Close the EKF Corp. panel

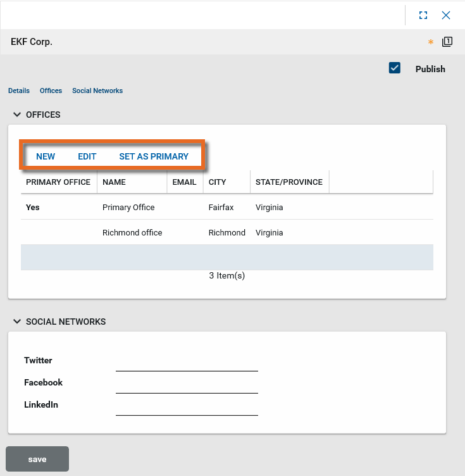point(446,15)
